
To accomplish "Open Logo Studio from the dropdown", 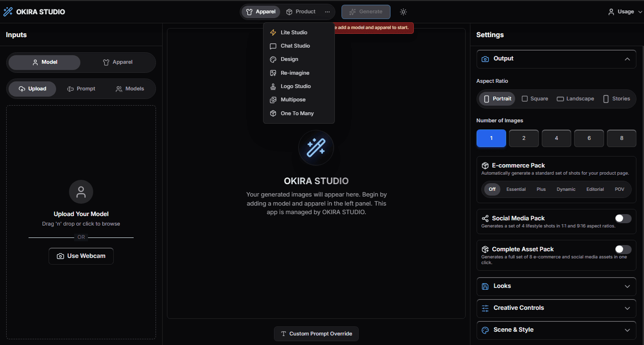I will 299,86.
